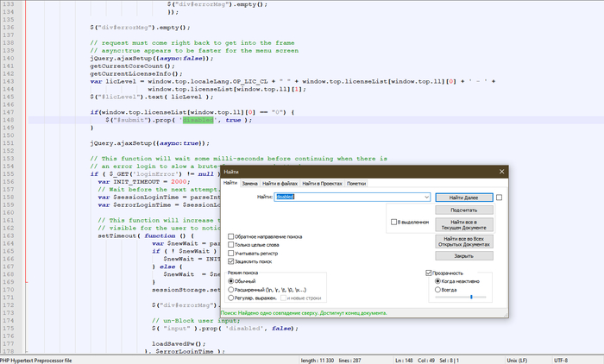Click 'Col : 49' in the status bar
The image size is (604, 364).
click(x=426, y=361)
